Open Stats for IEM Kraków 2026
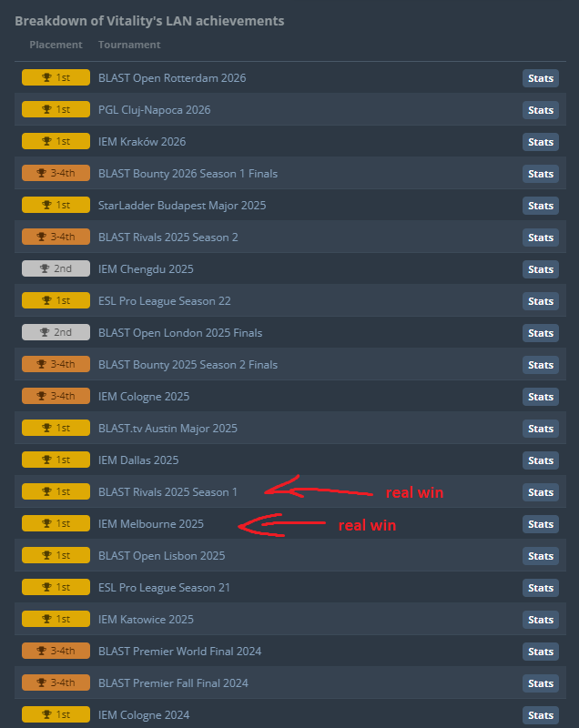 pyautogui.click(x=541, y=142)
